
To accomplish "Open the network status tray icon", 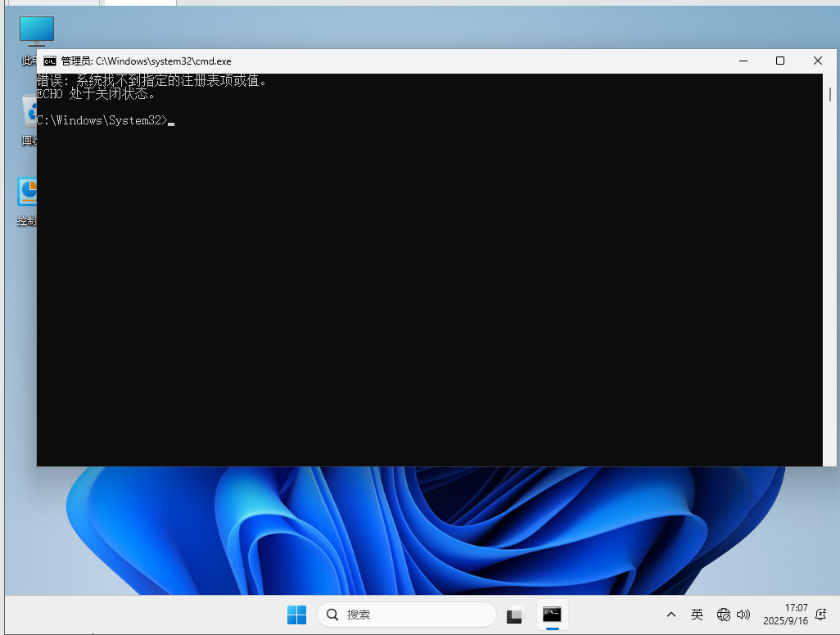I will click(723, 615).
